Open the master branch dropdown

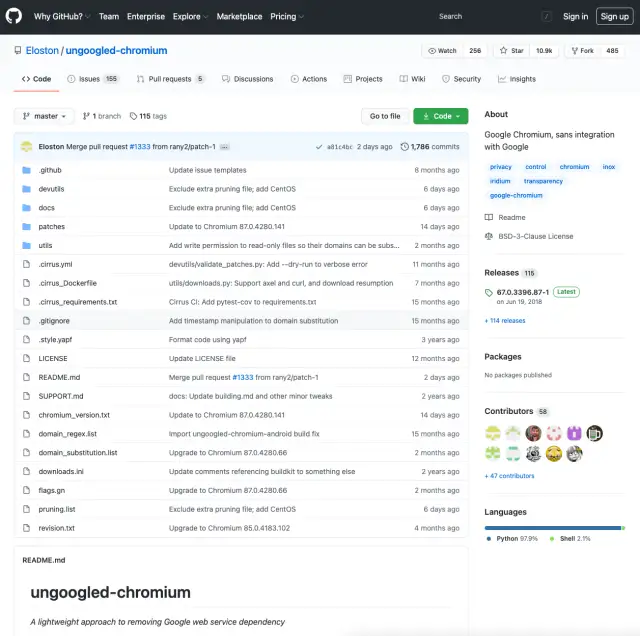(x=45, y=116)
